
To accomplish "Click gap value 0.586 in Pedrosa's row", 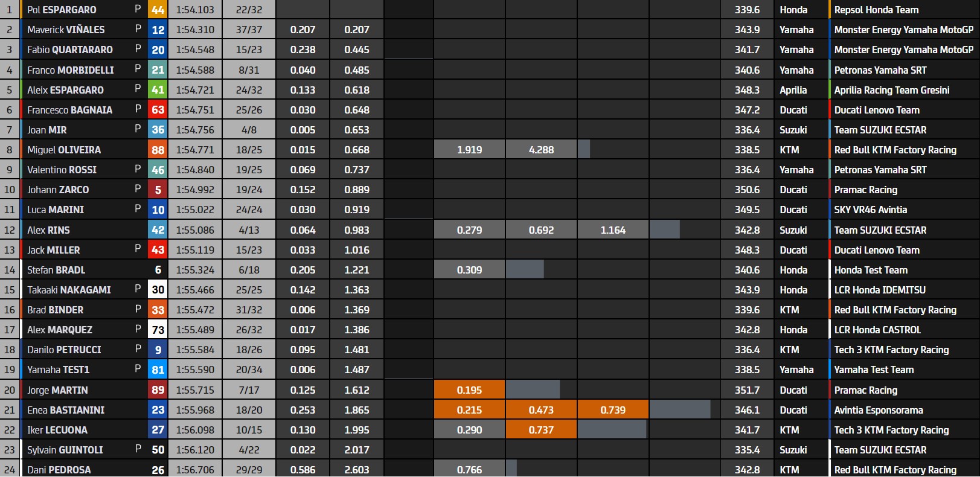I will (303, 470).
